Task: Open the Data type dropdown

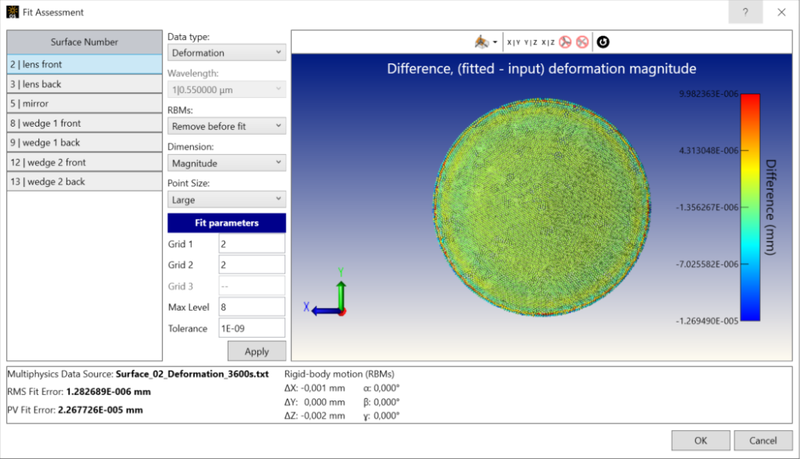Action: (x=226, y=53)
